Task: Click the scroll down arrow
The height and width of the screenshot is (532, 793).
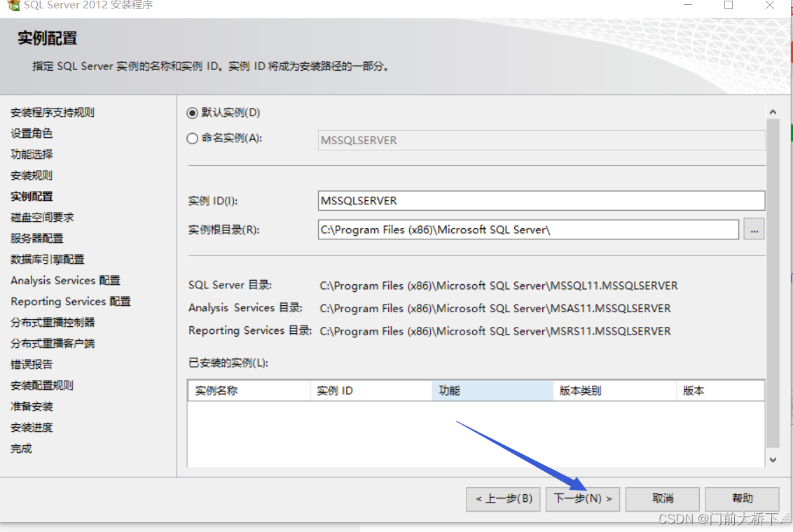Action: [773, 460]
